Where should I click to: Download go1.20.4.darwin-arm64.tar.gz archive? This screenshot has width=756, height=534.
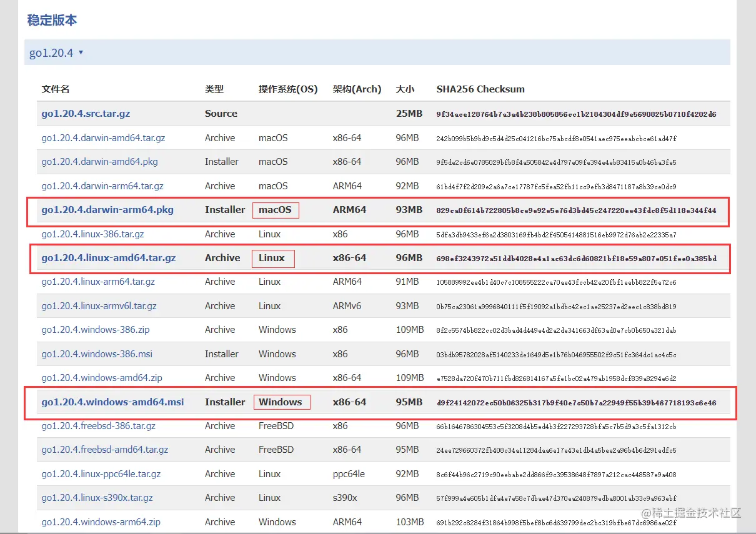click(102, 186)
